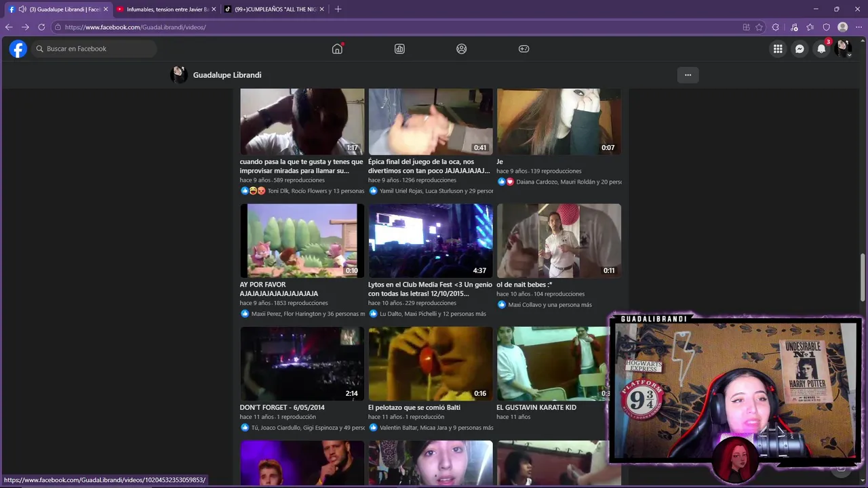Open the three-dot profile options button
The image size is (868, 488).
pyautogui.click(x=688, y=75)
